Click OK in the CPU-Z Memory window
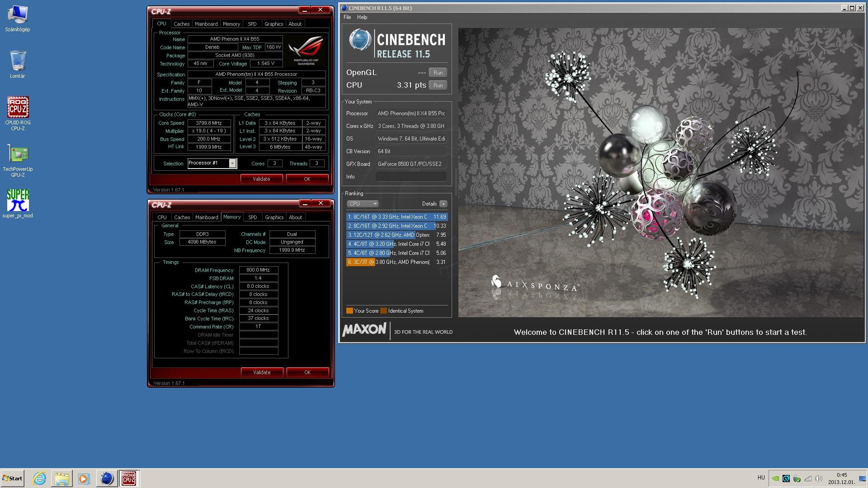 (x=307, y=372)
